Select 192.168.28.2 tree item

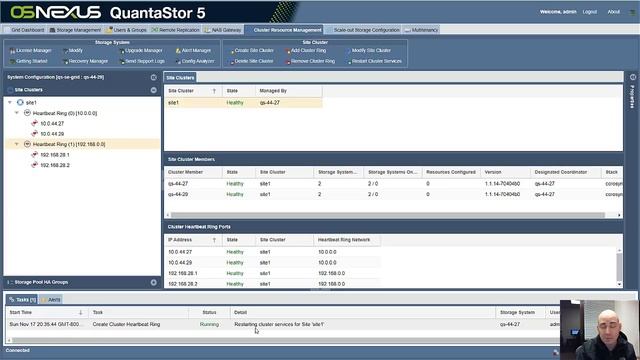(x=55, y=165)
